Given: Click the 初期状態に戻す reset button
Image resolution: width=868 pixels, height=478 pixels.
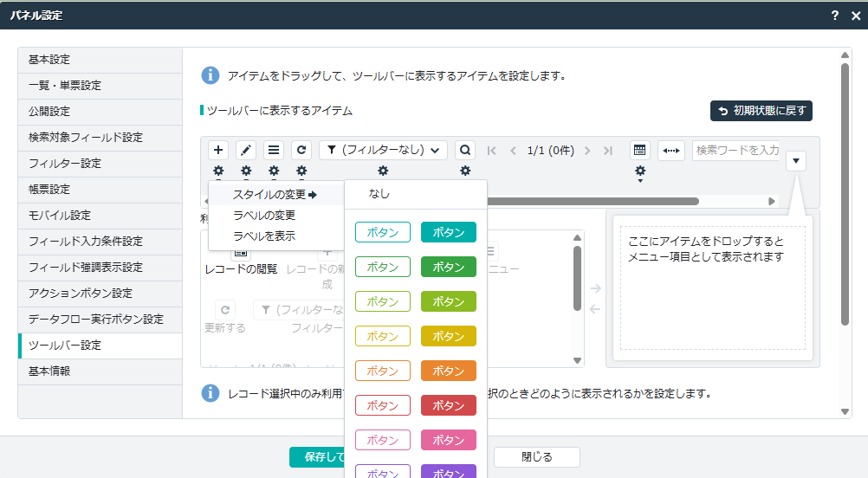Looking at the screenshot, I should pyautogui.click(x=761, y=111).
